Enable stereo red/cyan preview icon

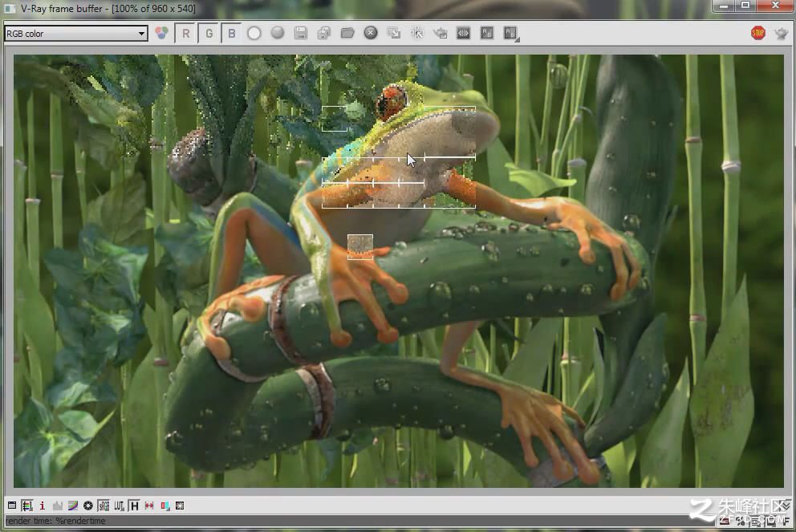coord(164,506)
